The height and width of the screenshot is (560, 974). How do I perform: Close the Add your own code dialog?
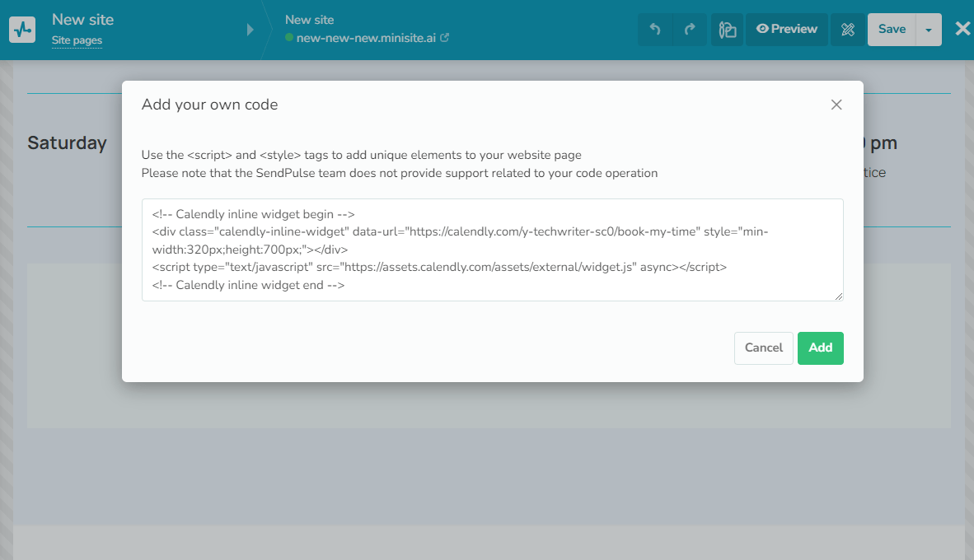coord(836,105)
